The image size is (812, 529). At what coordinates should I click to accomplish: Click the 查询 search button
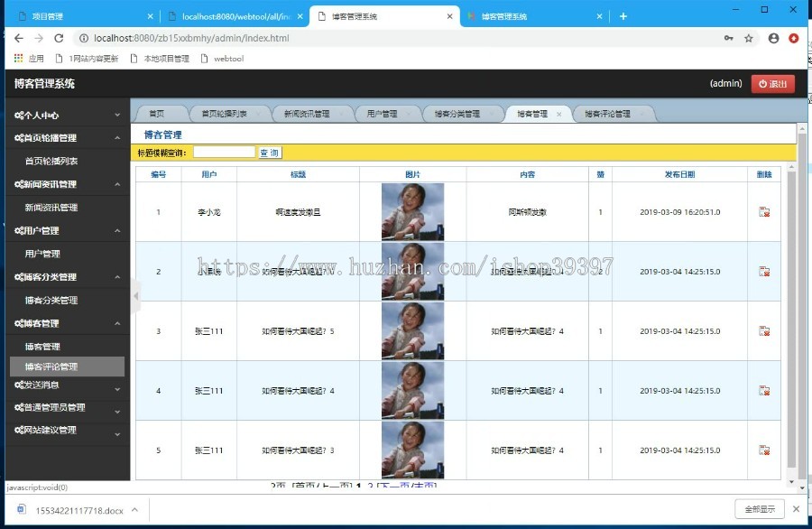coord(270,153)
